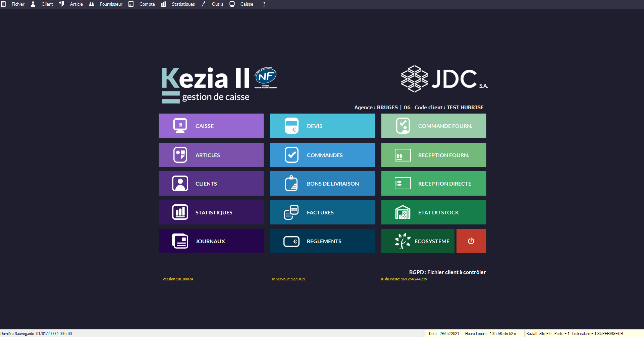Viewport: 644px width, 337px height.
Task: Click the COMMANDES checkmark icon
Action: pyautogui.click(x=291, y=155)
